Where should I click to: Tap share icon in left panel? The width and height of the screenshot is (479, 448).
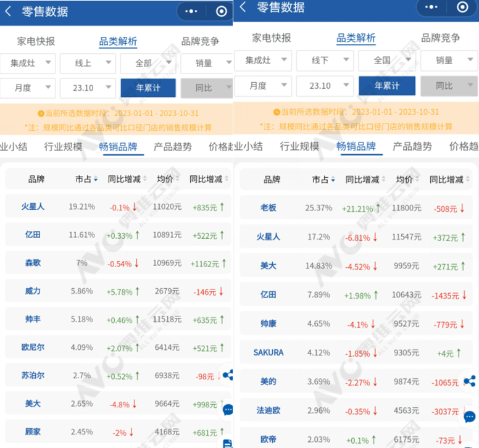click(228, 375)
